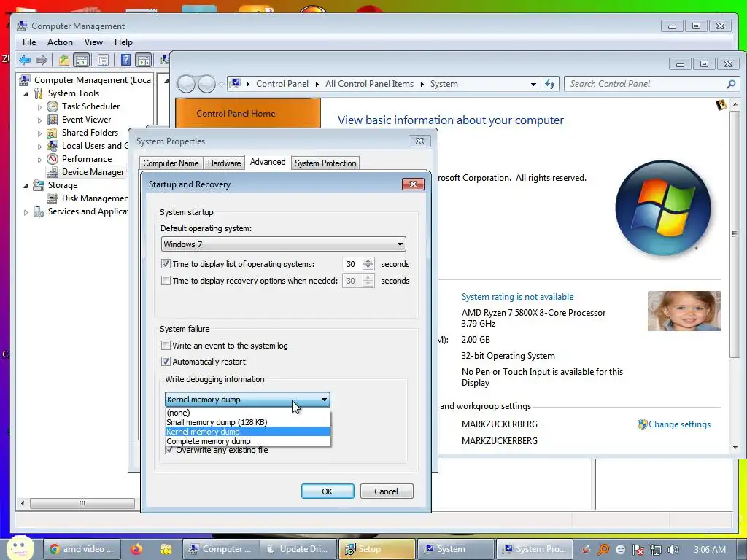The height and width of the screenshot is (560, 747).
Task: Click Performance gauge icon in tree
Action: pyautogui.click(x=53, y=159)
